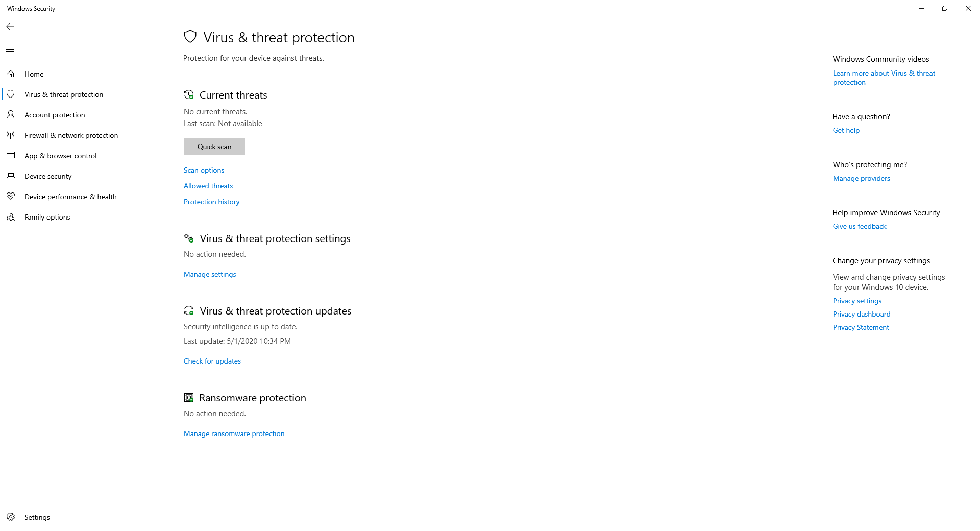Click Manage settings link

click(210, 274)
